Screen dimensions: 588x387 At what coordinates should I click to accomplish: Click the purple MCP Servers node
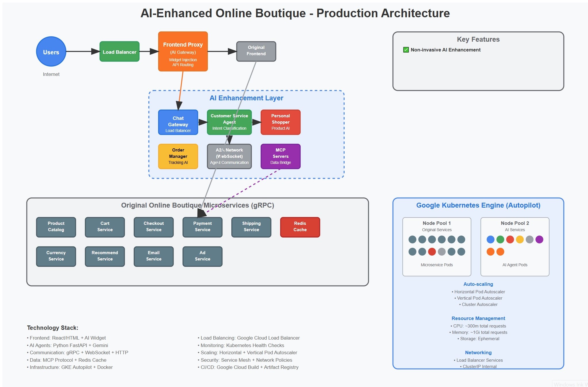click(x=280, y=156)
